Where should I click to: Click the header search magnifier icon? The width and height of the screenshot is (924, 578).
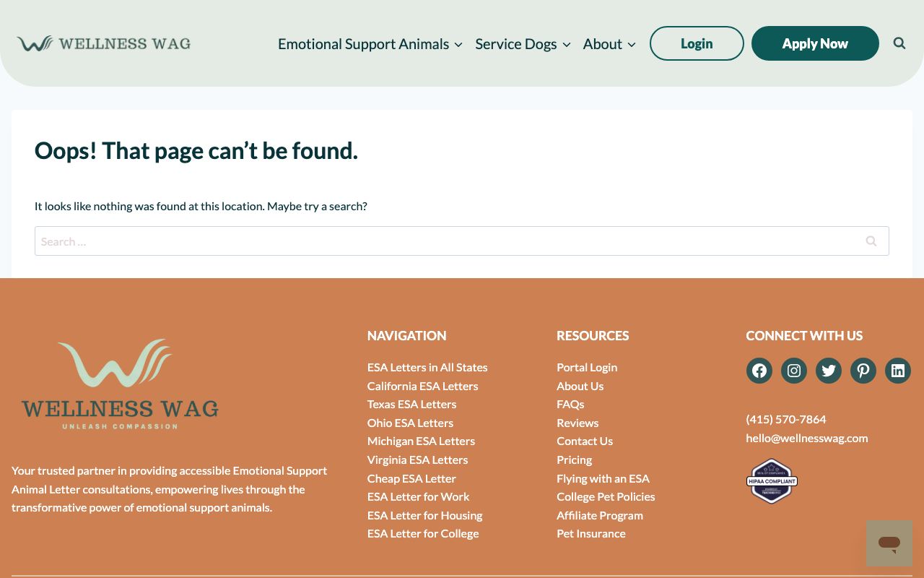pyautogui.click(x=899, y=43)
